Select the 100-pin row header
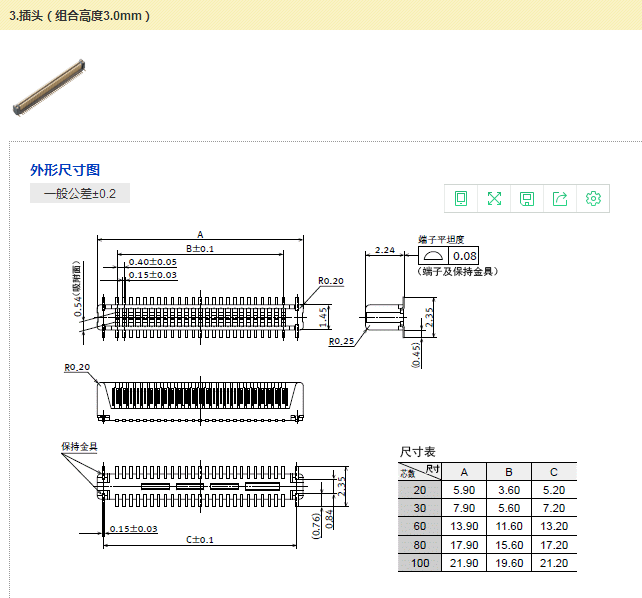This screenshot has height=598, width=642. tap(419, 563)
